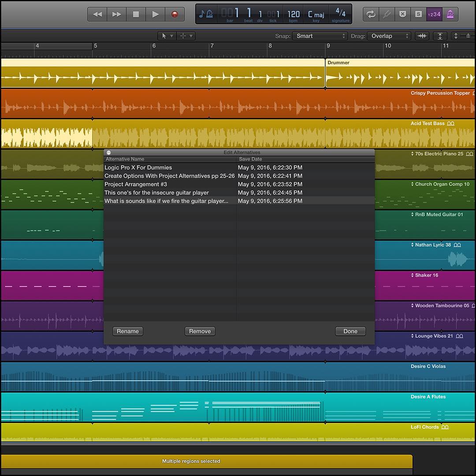This screenshot has width=476, height=476.
Task: Click the Save Date column header
Action: tap(250, 159)
